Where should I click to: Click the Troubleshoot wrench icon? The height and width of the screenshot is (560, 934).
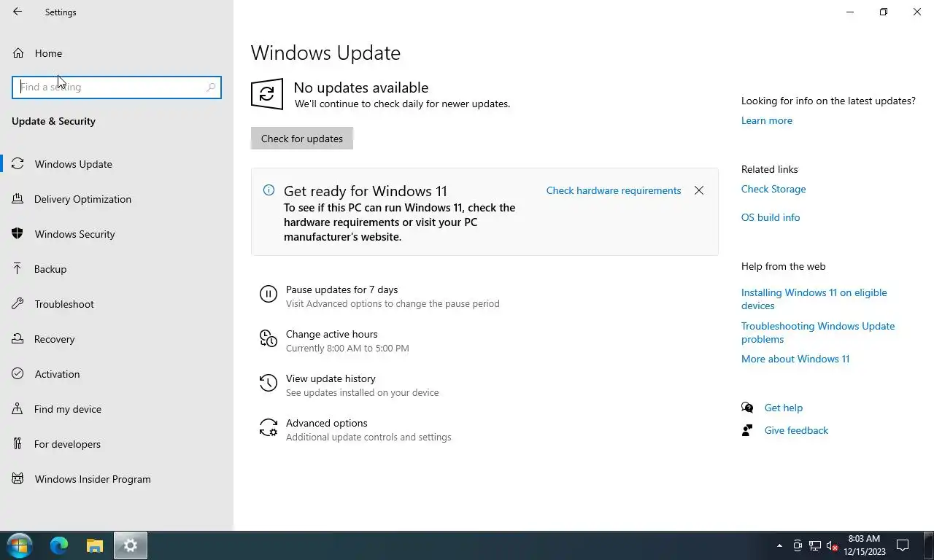pyautogui.click(x=18, y=304)
